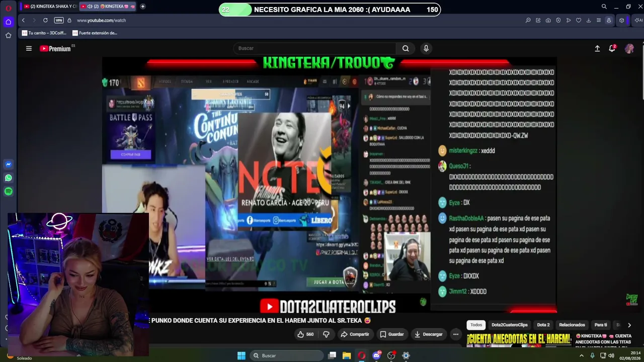
Task: Add page to Opera bookmarks heart icon
Action: coord(579,20)
